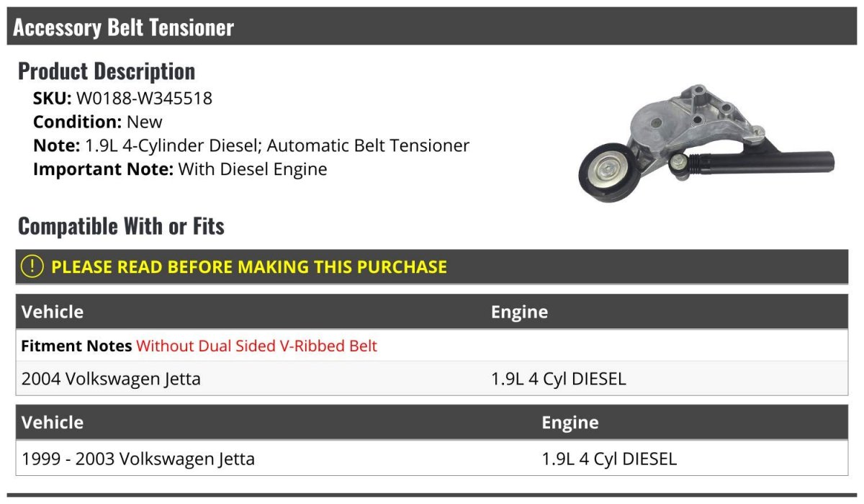Viewport: 864px width, 504px height.
Task: Click the 1.9L 4 Cyl DIESEL cell for 1999-2003 Jetta
Action: click(x=609, y=459)
